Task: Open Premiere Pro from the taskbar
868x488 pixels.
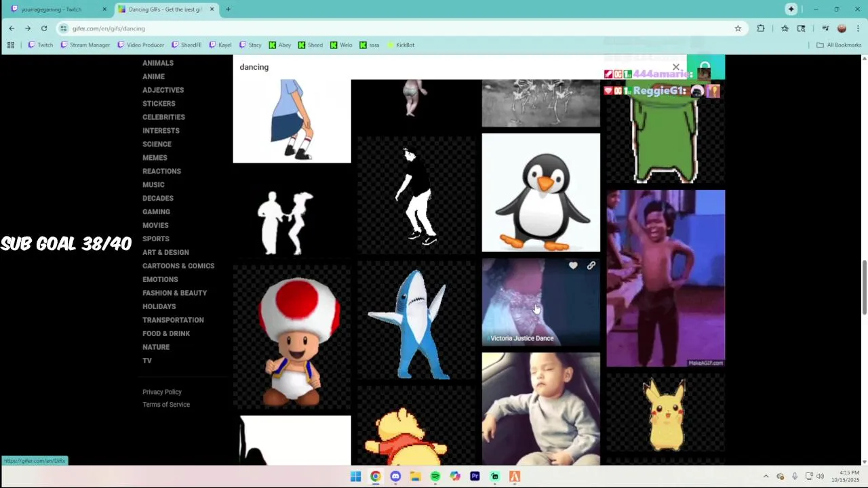Action: pyautogui.click(x=475, y=476)
